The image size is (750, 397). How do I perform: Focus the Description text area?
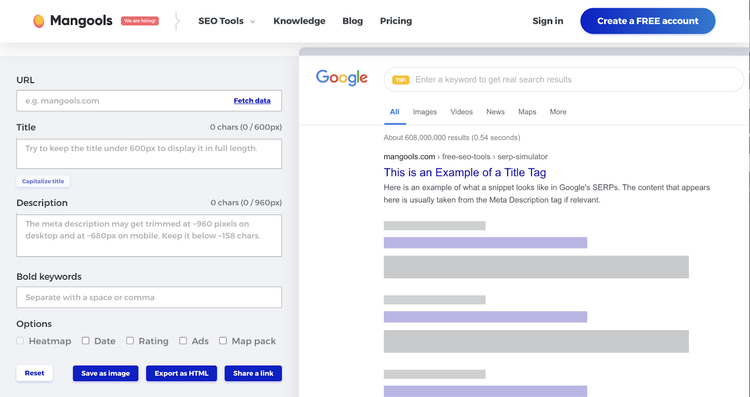coord(149,235)
